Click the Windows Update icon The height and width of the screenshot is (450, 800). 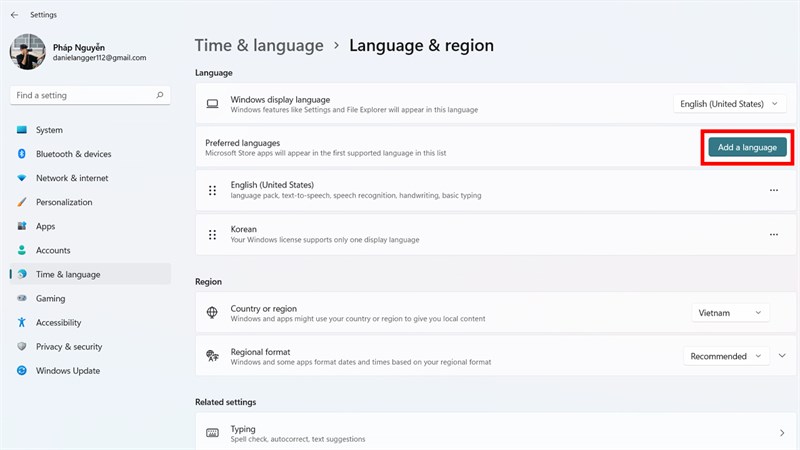(x=21, y=370)
